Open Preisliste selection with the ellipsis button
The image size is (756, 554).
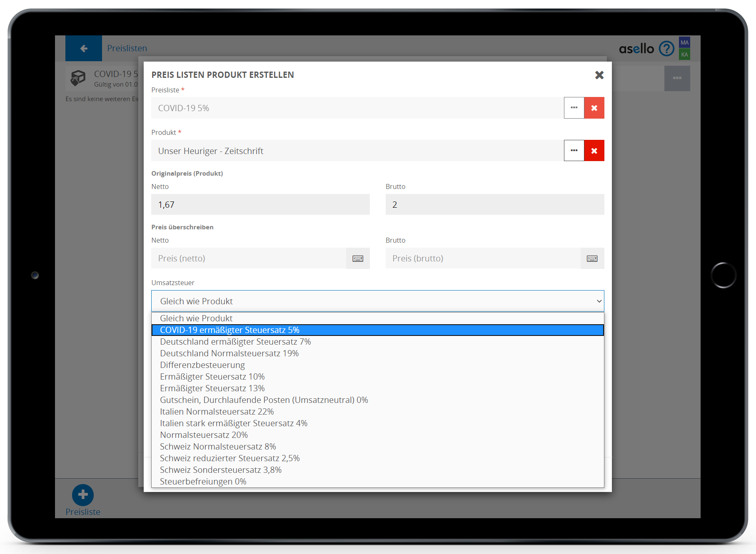tap(574, 108)
